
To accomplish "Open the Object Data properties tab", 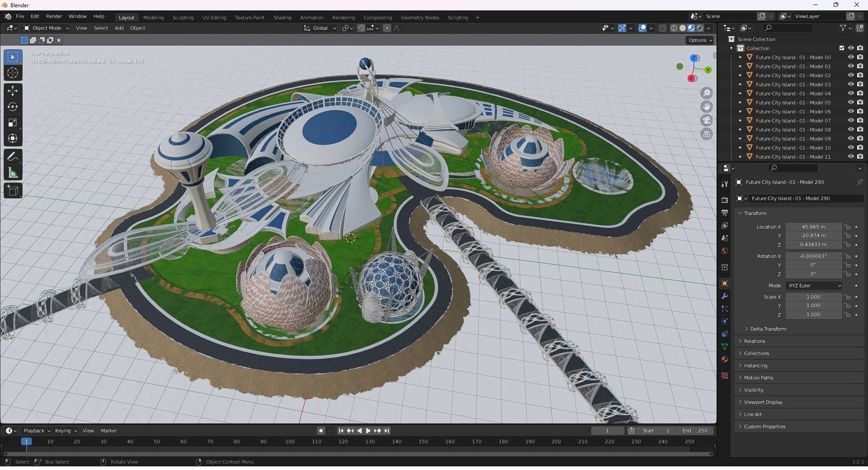I will 725,347.
